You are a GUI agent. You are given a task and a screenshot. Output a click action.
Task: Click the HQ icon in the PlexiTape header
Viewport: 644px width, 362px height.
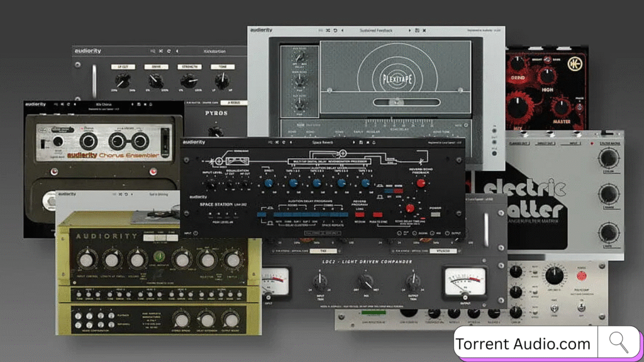click(x=319, y=29)
